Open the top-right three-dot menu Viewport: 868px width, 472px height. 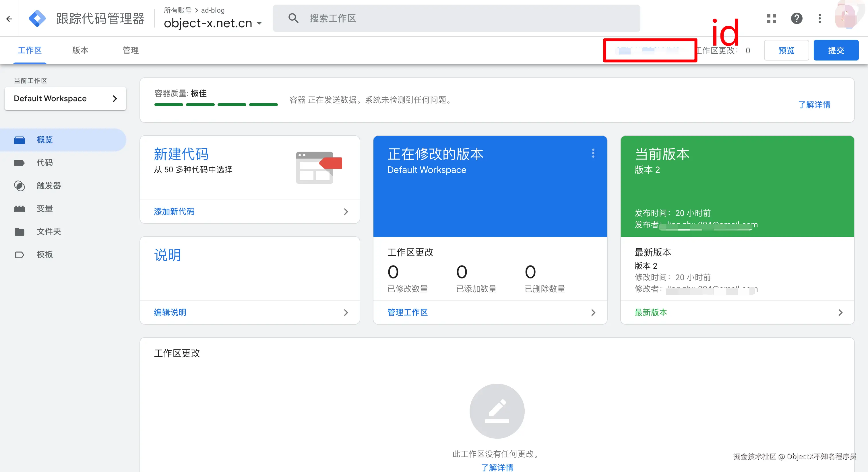(x=819, y=19)
